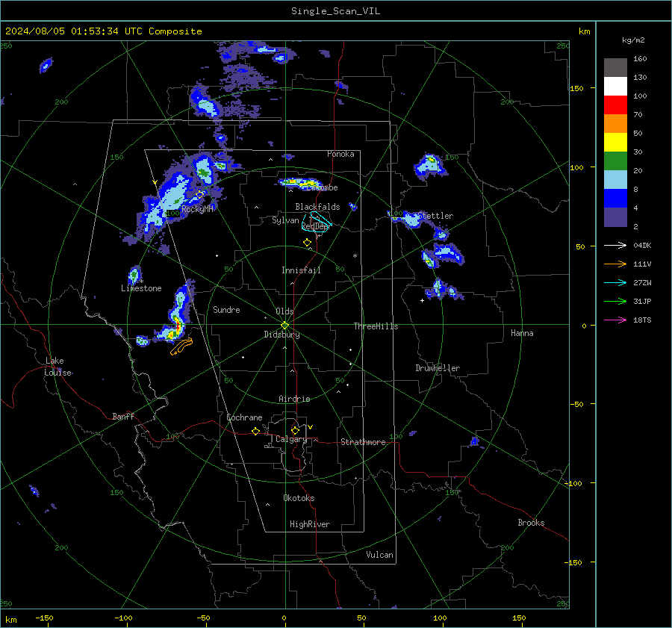Select the yellow diamond marker beside RockyMH
672x628 pixels.
199,195
